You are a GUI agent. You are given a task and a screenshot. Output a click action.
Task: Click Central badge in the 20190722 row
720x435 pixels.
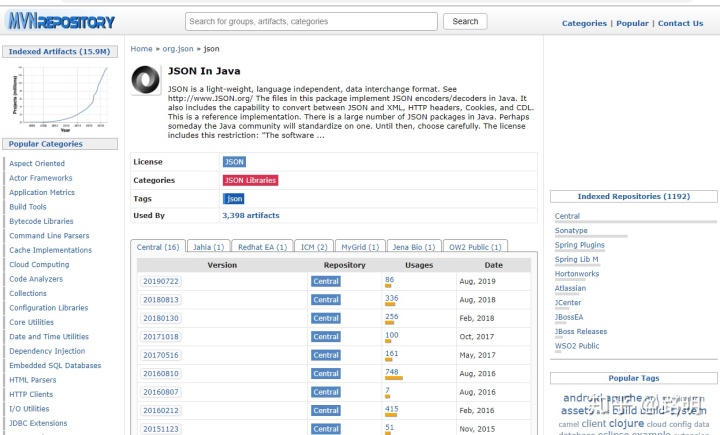click(326, 281)
